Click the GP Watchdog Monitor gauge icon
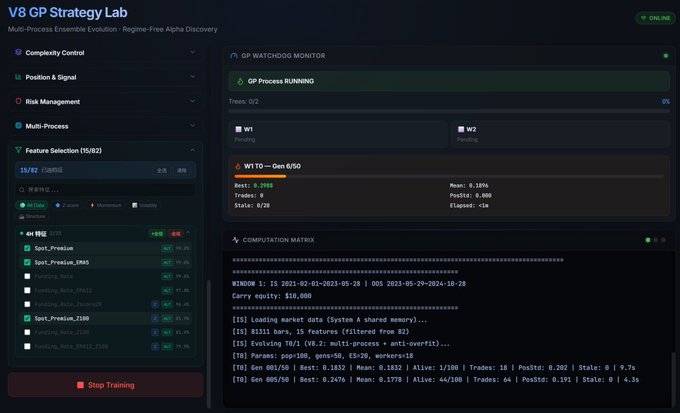This screenshot has height=413, width=680. click(x=233, y=56)
